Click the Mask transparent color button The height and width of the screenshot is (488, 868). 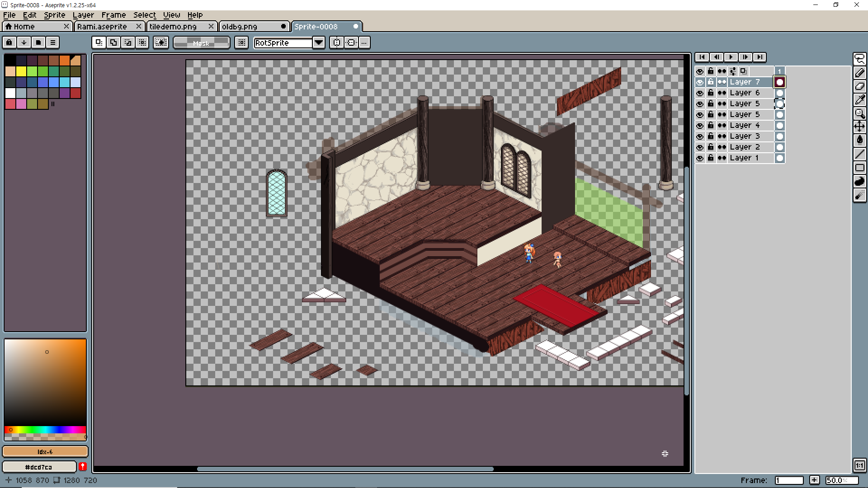pyautogui.click(x=201, y=43)
